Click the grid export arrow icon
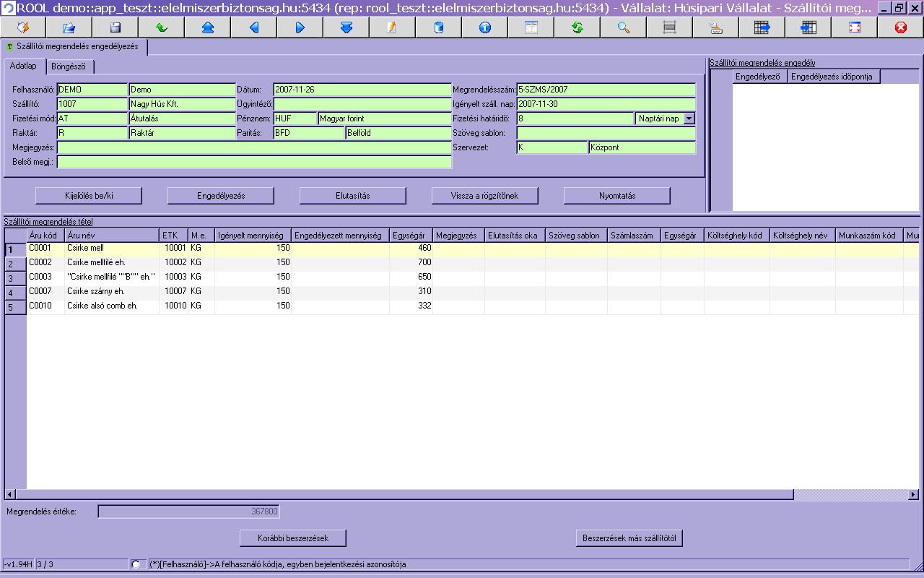924x578 pixels. coord(762,27)
